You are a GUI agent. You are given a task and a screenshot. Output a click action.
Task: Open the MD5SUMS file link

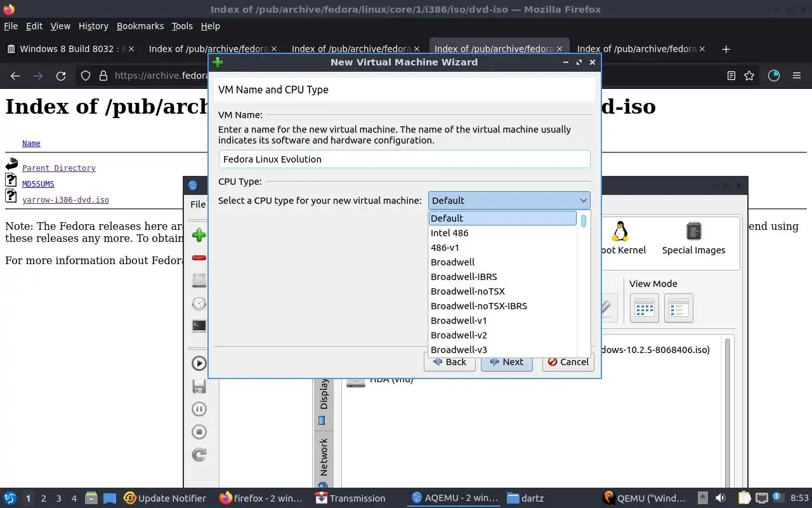pyautogui.click(x=38, y=184)
